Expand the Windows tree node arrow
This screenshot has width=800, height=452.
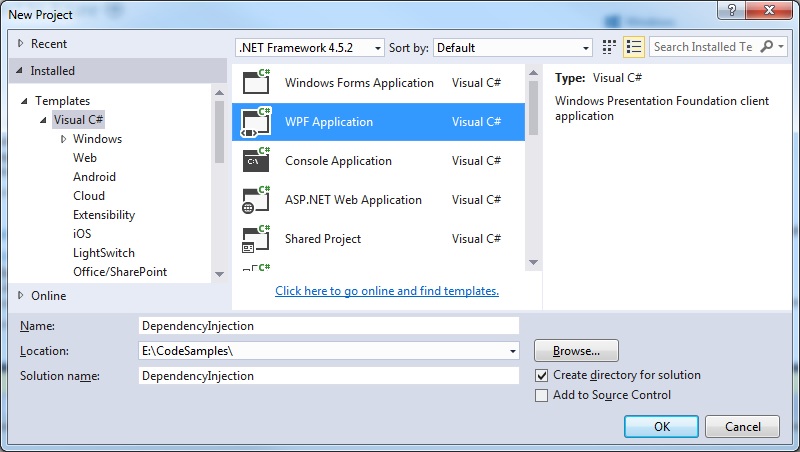pos(63,139)
